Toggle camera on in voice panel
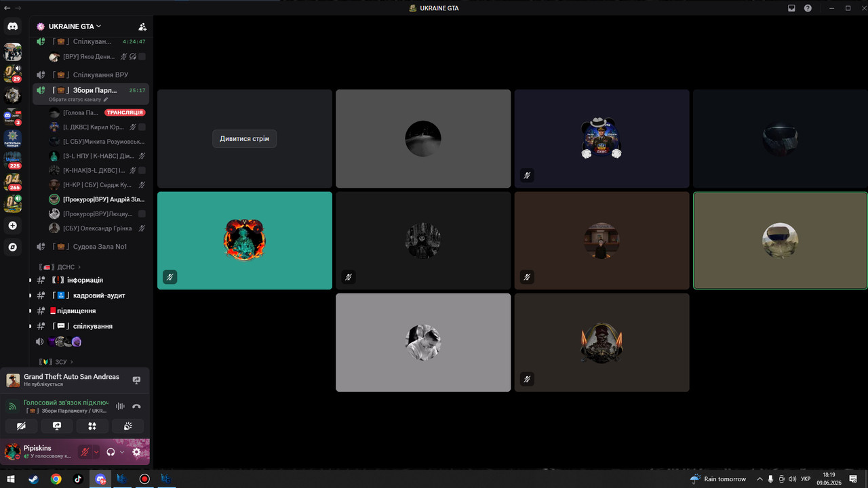 pyautogui.click(x=21, y=426)
